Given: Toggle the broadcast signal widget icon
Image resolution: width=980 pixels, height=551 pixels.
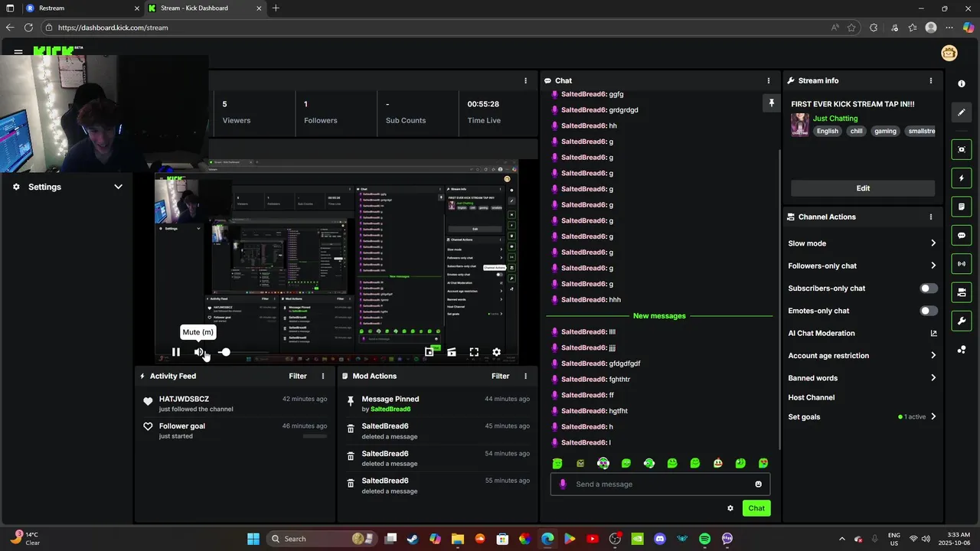Looking at the screenshot, I should 962,264.
